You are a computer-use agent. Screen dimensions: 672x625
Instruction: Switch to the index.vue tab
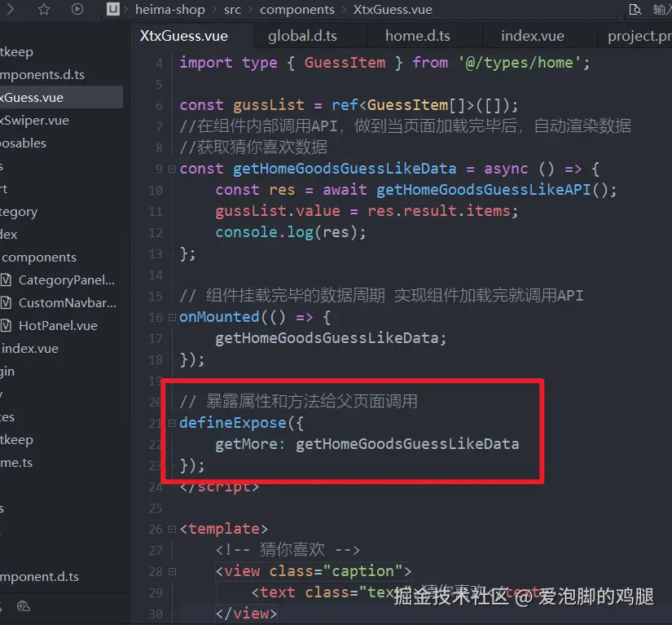(533, 36)
